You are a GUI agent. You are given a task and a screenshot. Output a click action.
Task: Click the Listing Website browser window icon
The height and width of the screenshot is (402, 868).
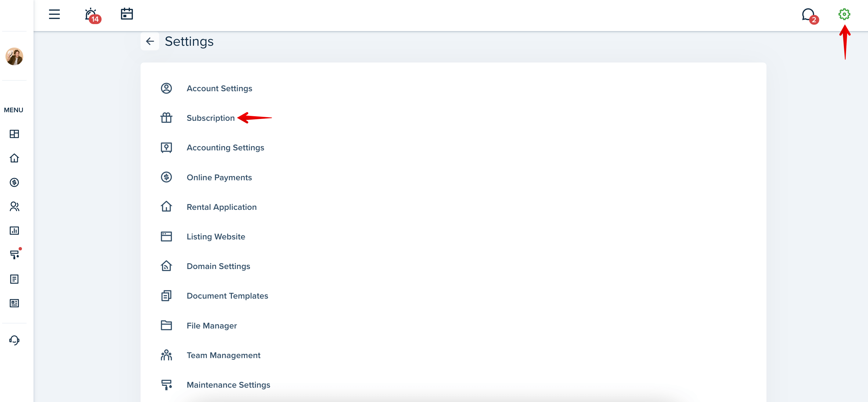pyautogui.click(x=166, y=237)
